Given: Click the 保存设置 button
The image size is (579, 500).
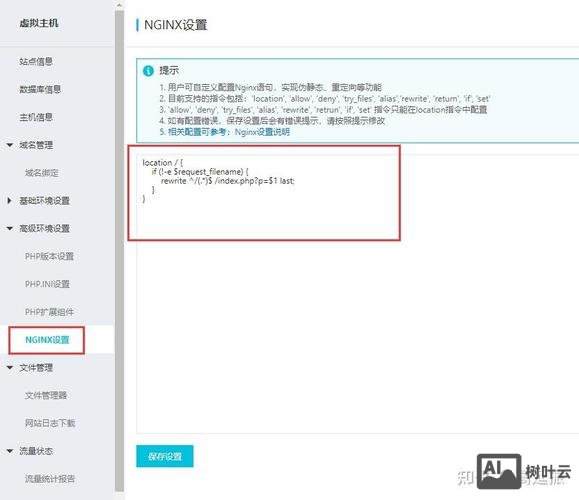Looking at the screenshot, I should point(165,456).
